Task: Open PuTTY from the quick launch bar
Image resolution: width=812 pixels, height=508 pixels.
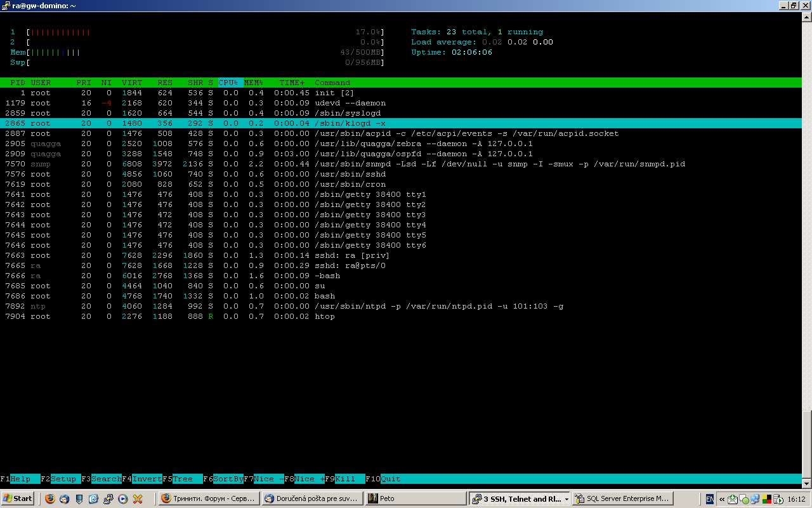Action: pyautogui.click(x=108, y=499)
